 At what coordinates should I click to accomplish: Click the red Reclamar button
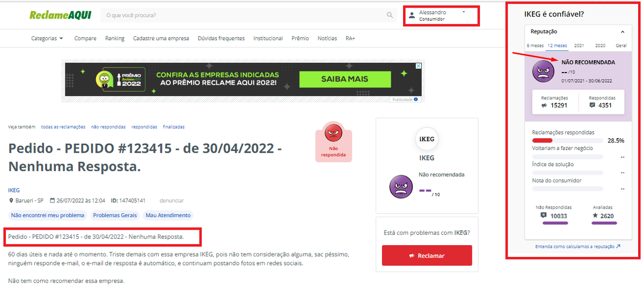tap(427, 255)
